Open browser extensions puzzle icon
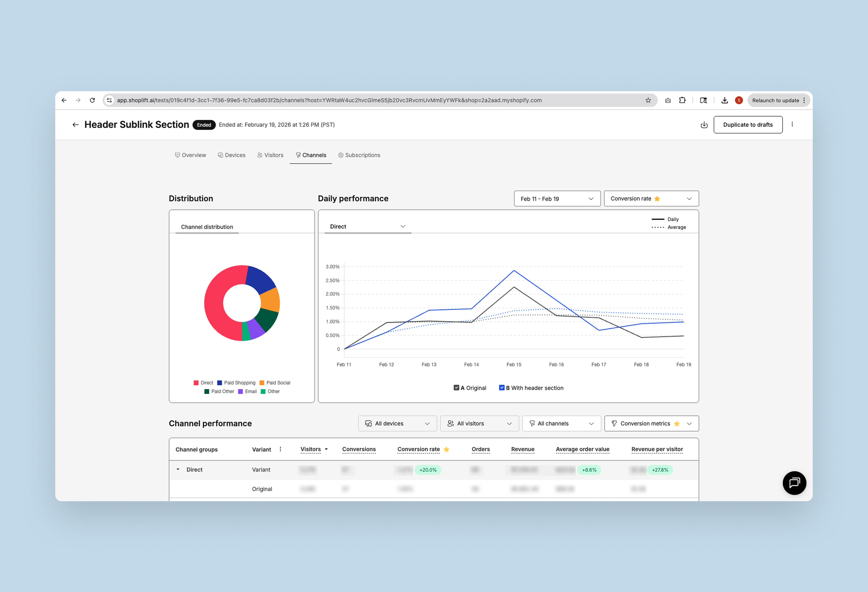 (x=682, y=100)
